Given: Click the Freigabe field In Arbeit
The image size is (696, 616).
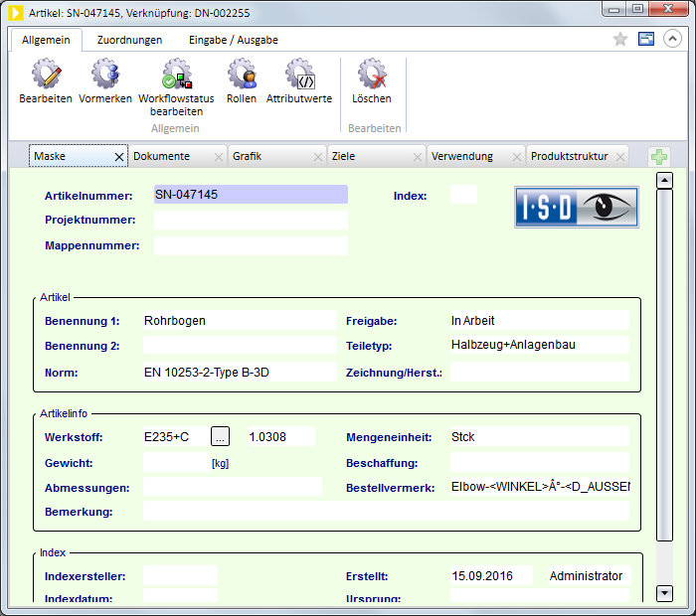Looking at the screenshot, I should click(540, 320).
